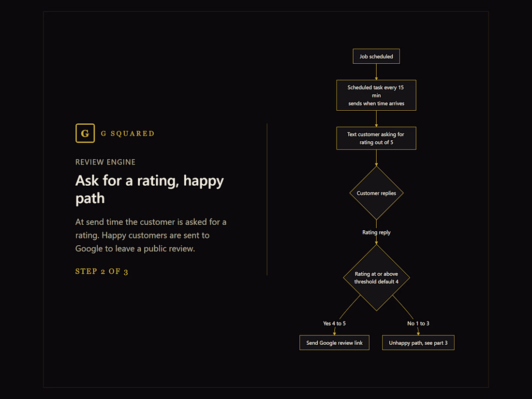Select the Rating at or above threshold diamond

point(376,278)
